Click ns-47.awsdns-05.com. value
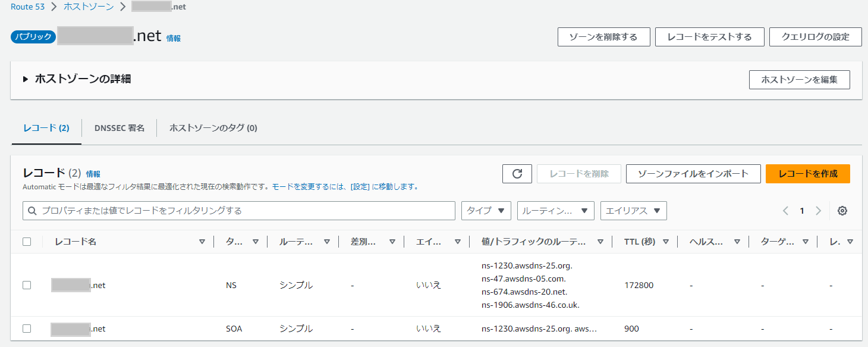Viewport: 868px width, 347px height. (524, 279)
